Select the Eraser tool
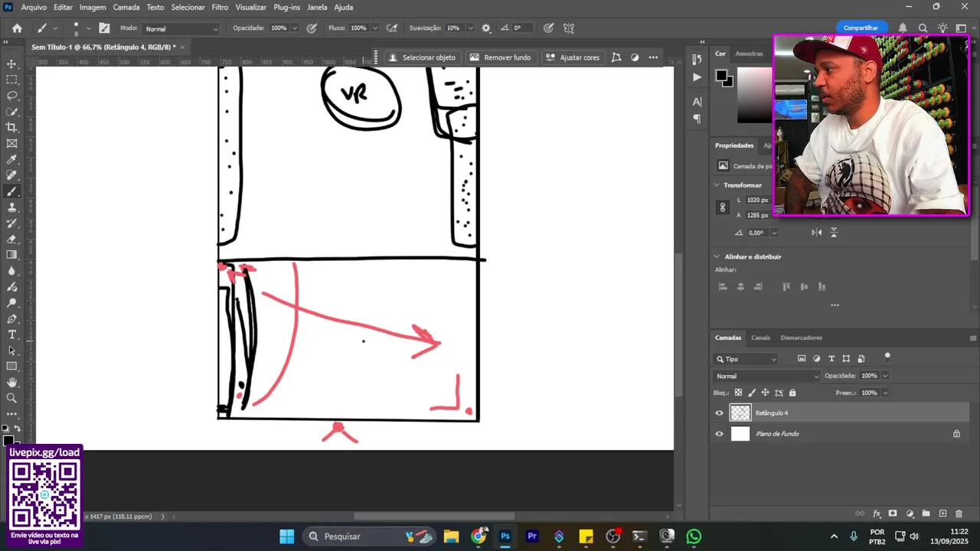Viewport: 980px width, 551px height. 11,239
